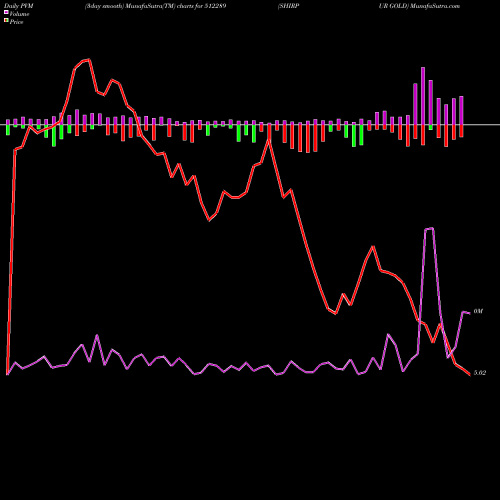This screenshot has height=500, width=500.
Task: Click the 'MunafaSutra.com' text at top right
Action: [x=435, y=6]
